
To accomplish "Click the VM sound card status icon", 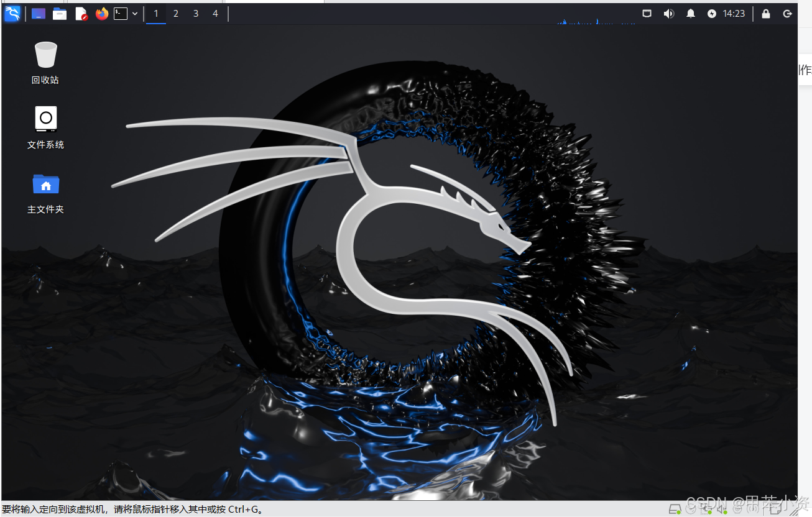I will click(721, 510).
